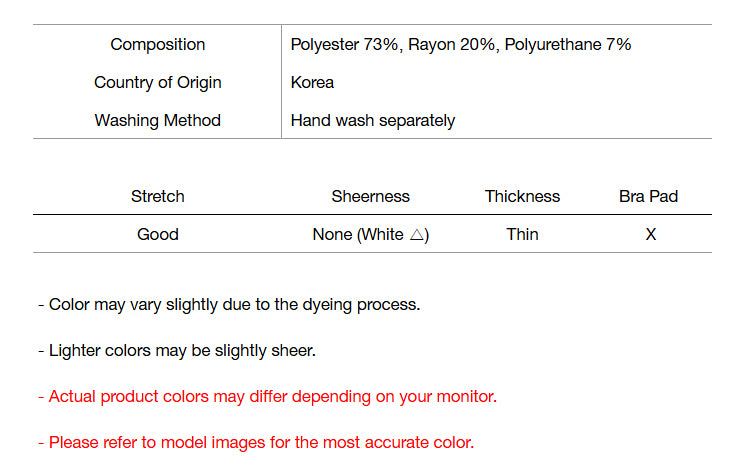Select the Good stretch value

[x=158, y=234]
